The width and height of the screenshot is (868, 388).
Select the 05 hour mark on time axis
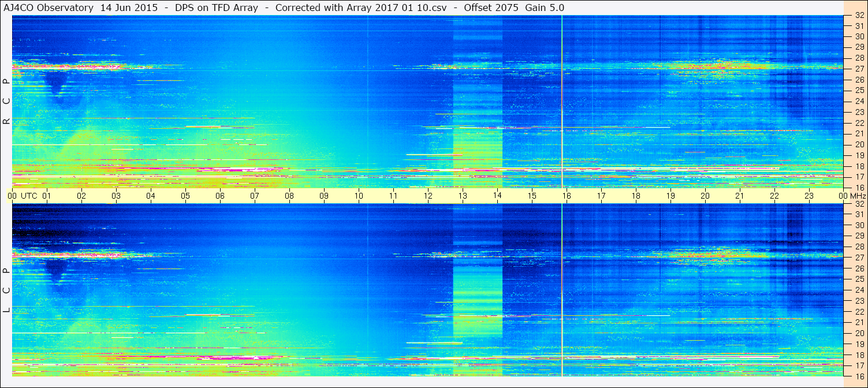click(x=185, y=196)
